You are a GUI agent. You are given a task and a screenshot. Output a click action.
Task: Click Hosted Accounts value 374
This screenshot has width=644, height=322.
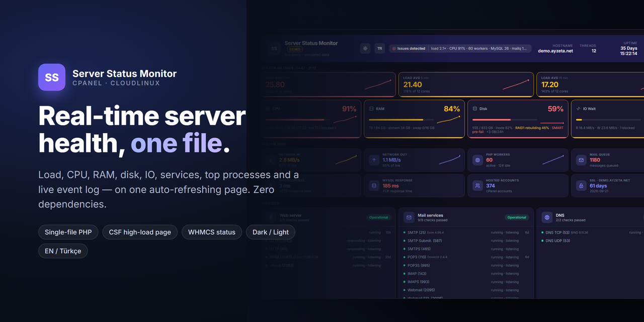point(491,186)
